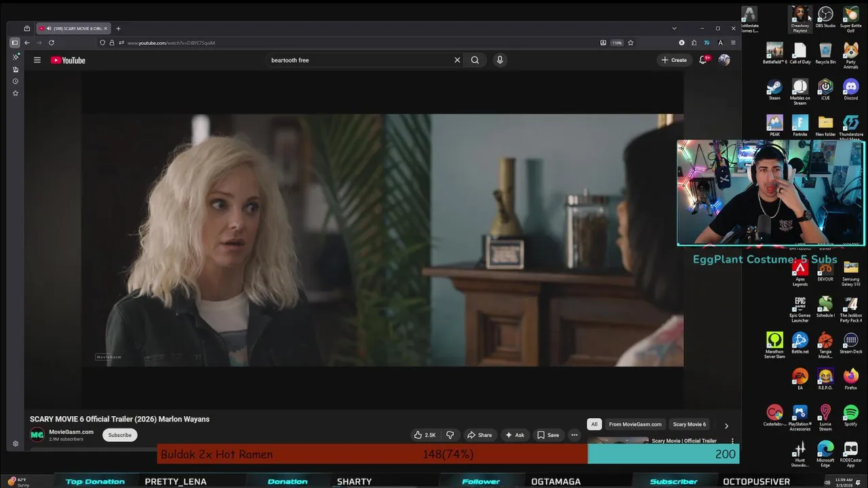Share the video
The width and height of the screenshot is (868, 488).
pyautogui.click(x=479, y=435)
